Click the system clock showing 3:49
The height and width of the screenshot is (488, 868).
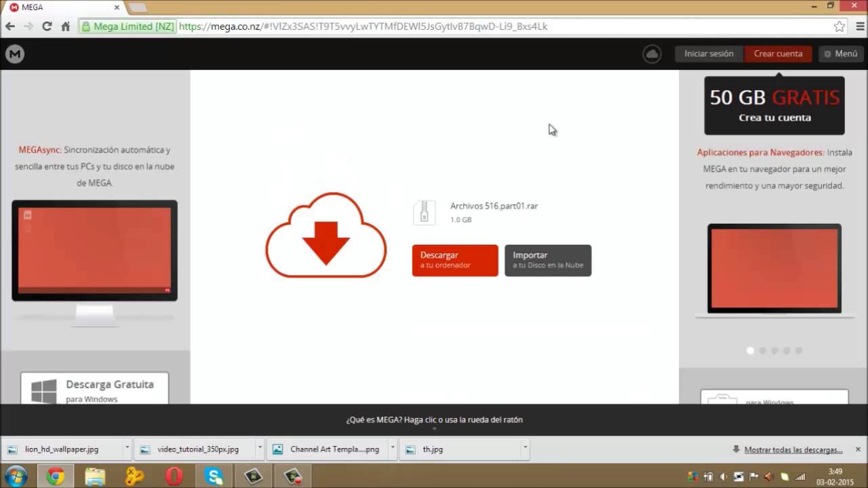(x=835, y=471)
